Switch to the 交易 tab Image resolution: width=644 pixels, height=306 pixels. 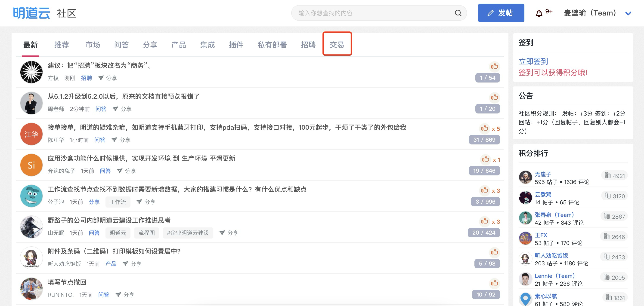pos(337,45)
